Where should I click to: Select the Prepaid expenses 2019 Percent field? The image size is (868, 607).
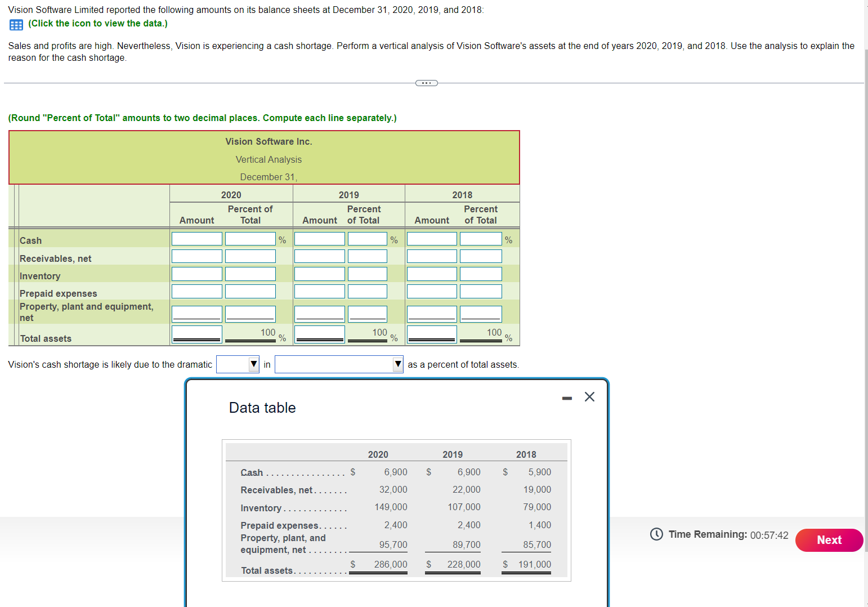368,291
